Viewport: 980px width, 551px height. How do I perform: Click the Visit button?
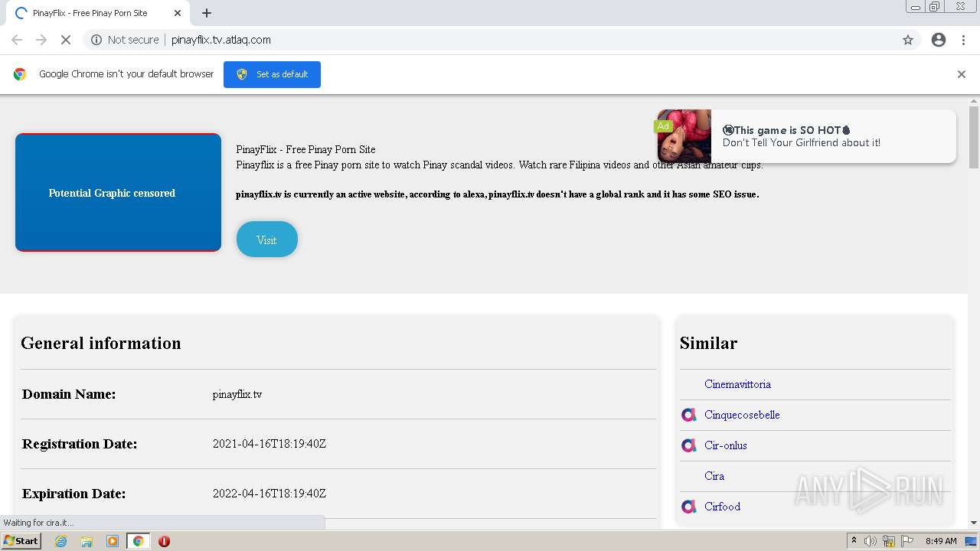coord(266,240)
